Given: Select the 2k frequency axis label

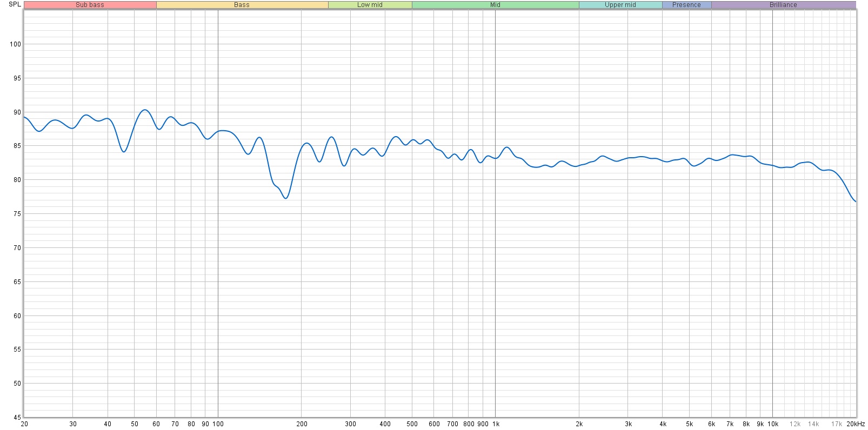Looking at the screenshot, I should pyautogui.click(x=579, y=424).
